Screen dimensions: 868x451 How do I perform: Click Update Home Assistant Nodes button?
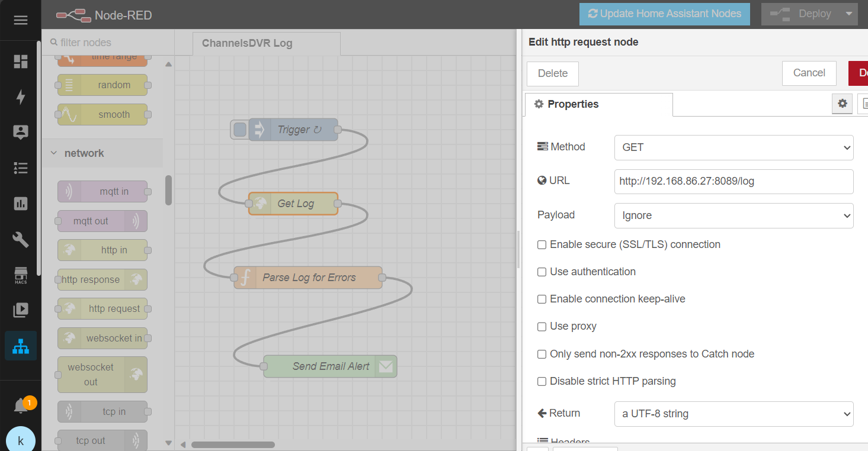point(664,14)
